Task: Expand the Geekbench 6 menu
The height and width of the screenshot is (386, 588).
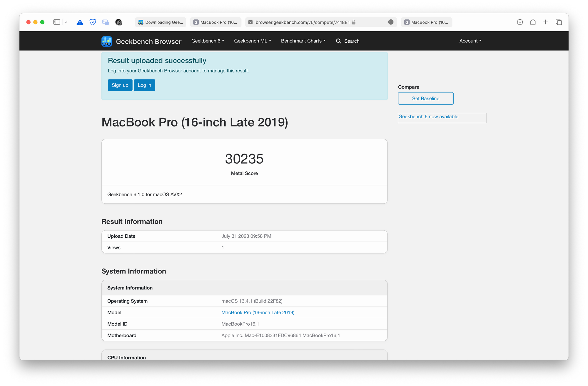Action: point(208,41)
